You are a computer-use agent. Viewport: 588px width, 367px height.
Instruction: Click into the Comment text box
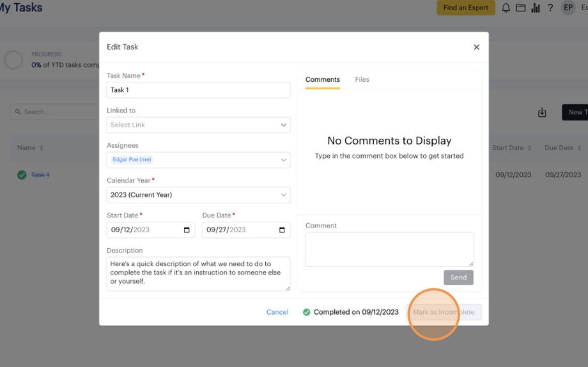coord(389,249)
